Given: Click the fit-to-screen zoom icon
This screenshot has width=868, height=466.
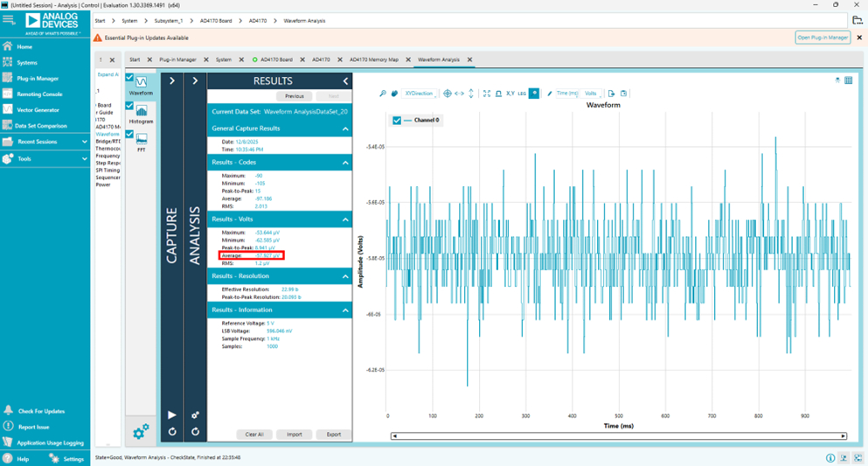Looking at the screenshot, I should pyautogui.click(x=487, y=94).
